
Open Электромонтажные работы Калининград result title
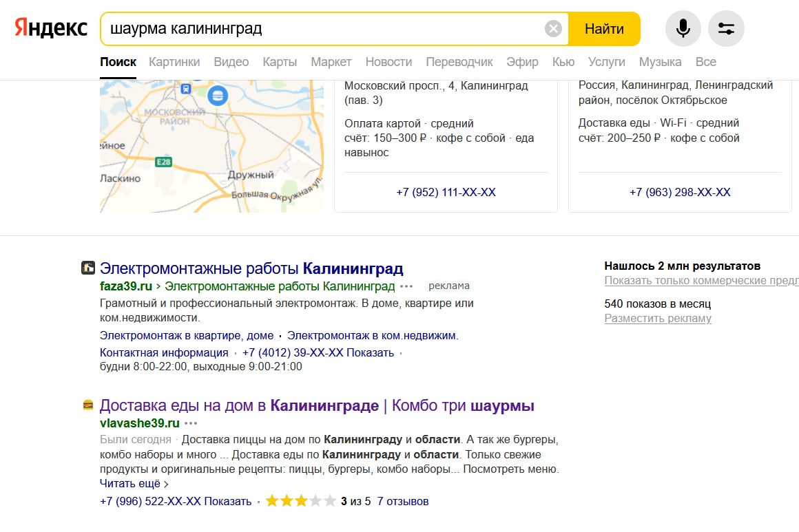pyautogui.click(x=251, y=268)
